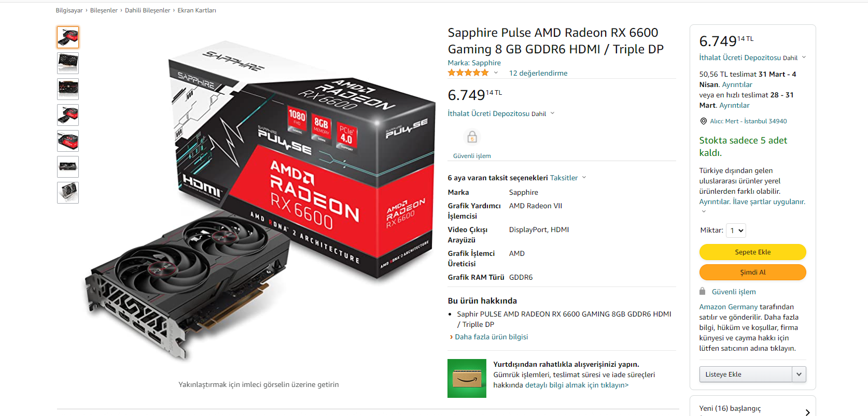View the sixth thumbnail of card ports

tap(68, 167)
